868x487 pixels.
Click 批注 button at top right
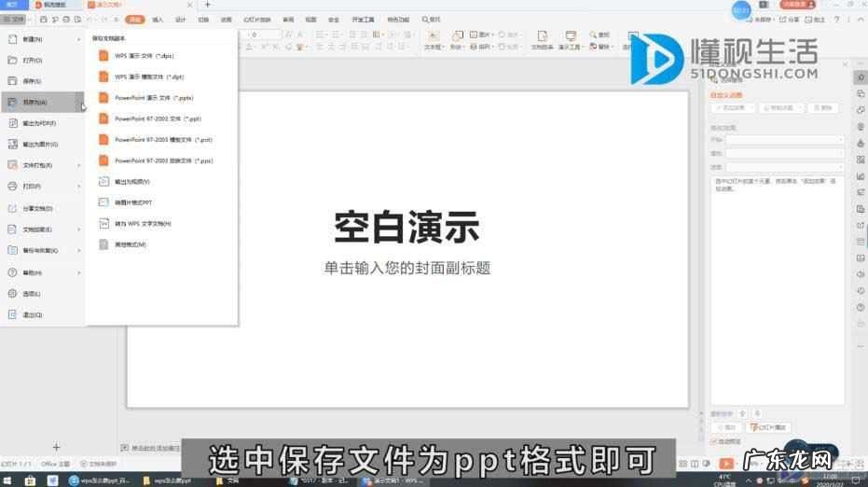click(x=815, y=20)
